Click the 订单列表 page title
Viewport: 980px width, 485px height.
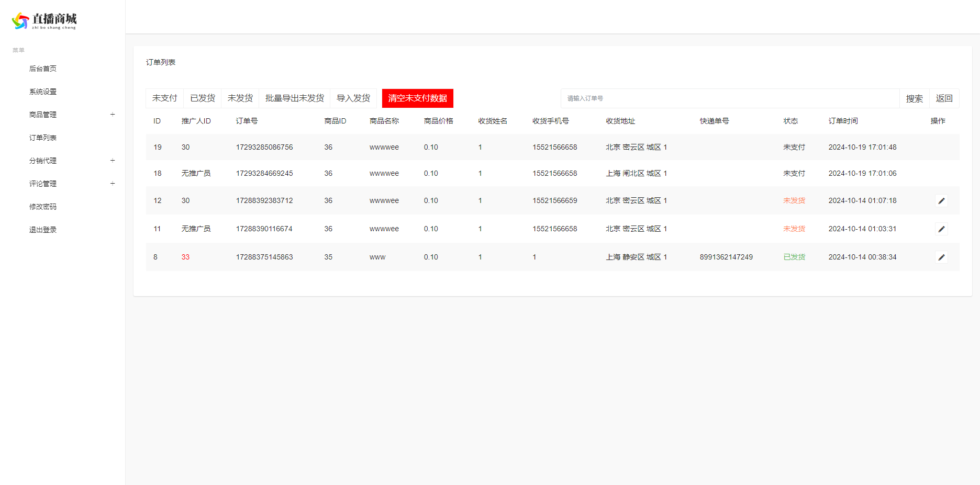[161, 62]
